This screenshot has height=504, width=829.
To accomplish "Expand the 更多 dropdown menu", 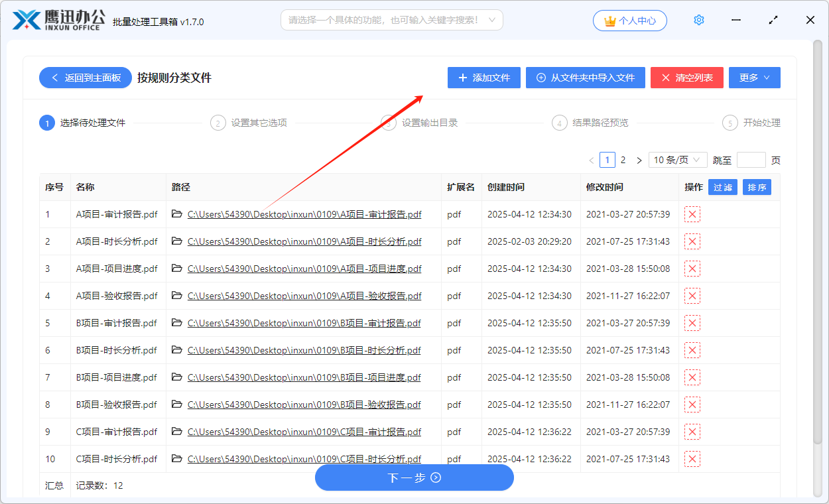I will tap(754, 78).
